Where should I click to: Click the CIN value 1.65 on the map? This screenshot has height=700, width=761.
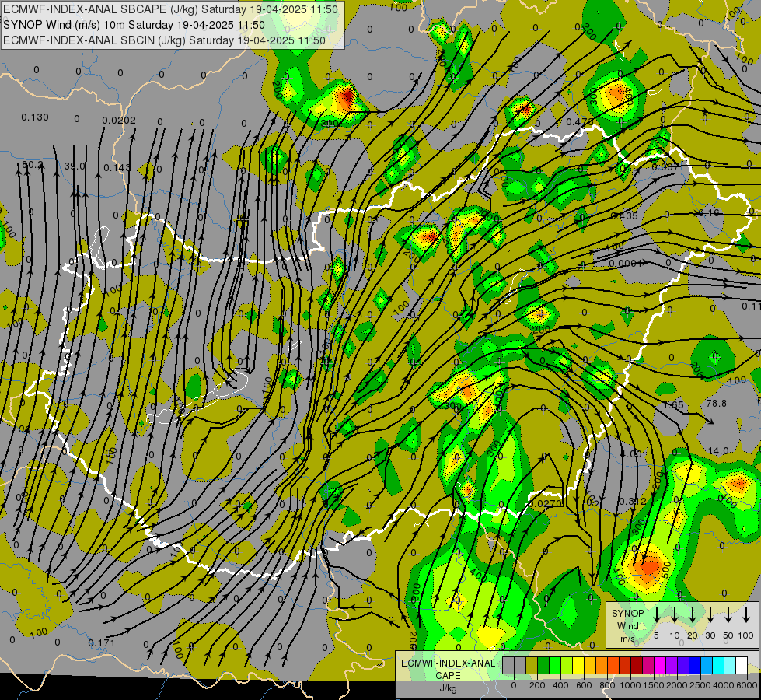point(673,404)
